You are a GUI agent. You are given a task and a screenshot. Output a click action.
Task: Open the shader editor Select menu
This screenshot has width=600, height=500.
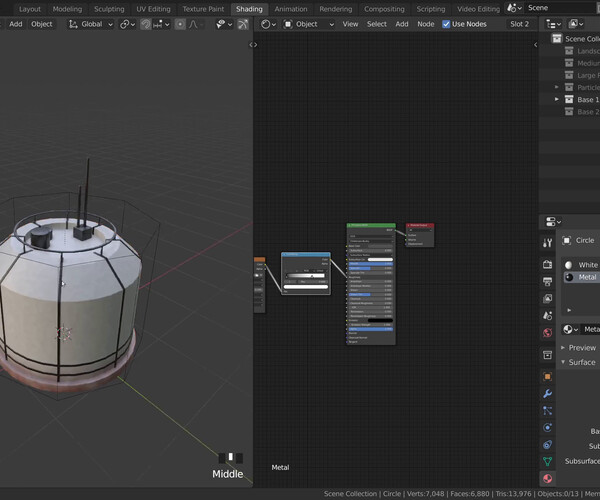[x=377, y=24]
